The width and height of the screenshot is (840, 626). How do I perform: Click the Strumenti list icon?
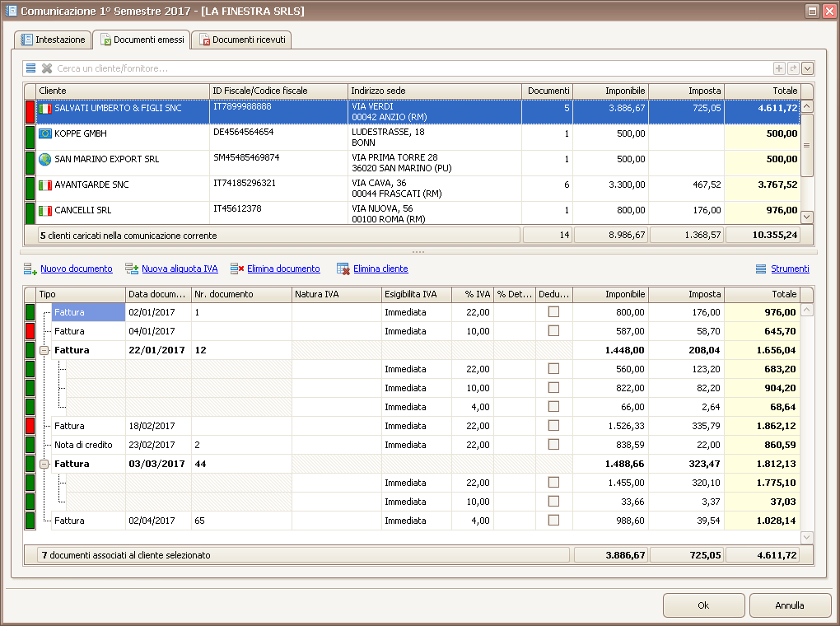762,269
